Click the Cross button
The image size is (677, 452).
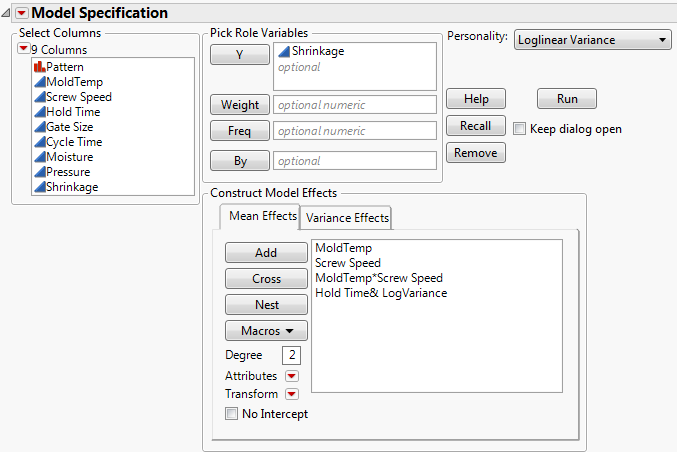[266, 279]
